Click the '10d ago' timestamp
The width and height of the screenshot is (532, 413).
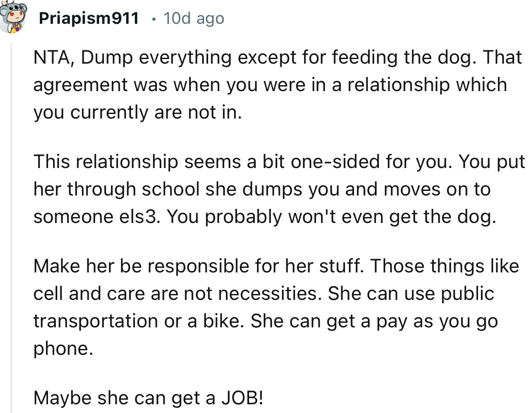pos(193,18)
